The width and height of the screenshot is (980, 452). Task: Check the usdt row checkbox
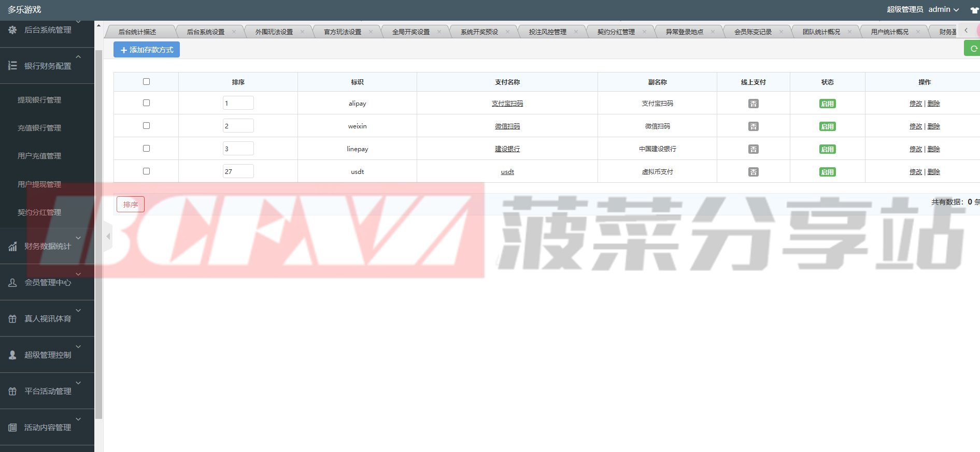click(x=146, y=171)
